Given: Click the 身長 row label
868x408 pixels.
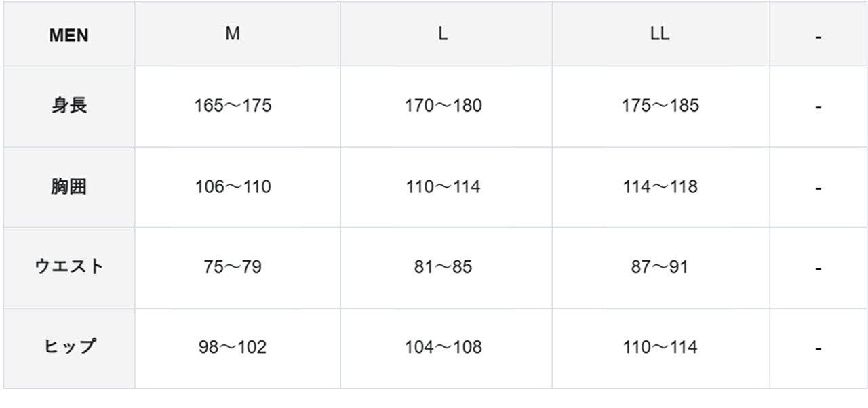Looking at the screenshot, I should (68, 106).
